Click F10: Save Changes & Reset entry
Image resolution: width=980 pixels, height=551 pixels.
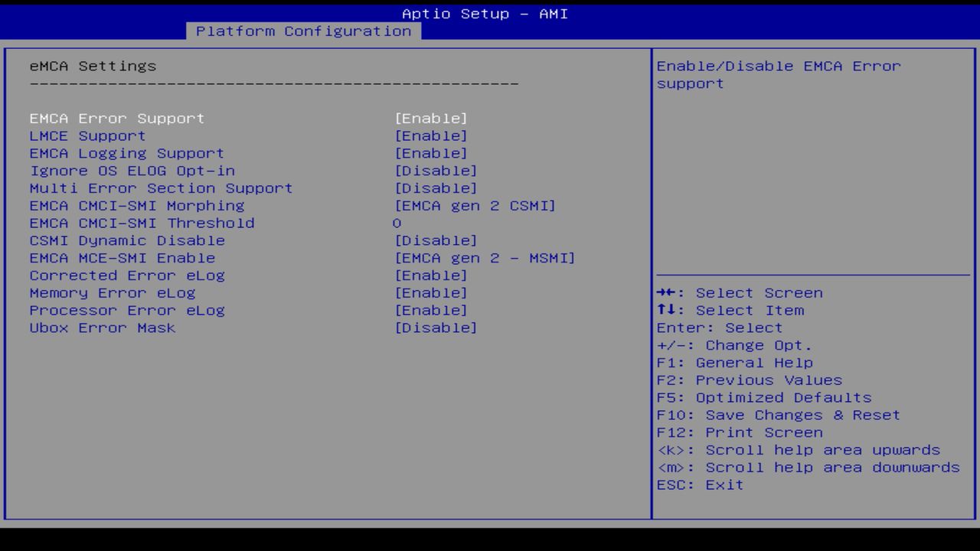778,415
